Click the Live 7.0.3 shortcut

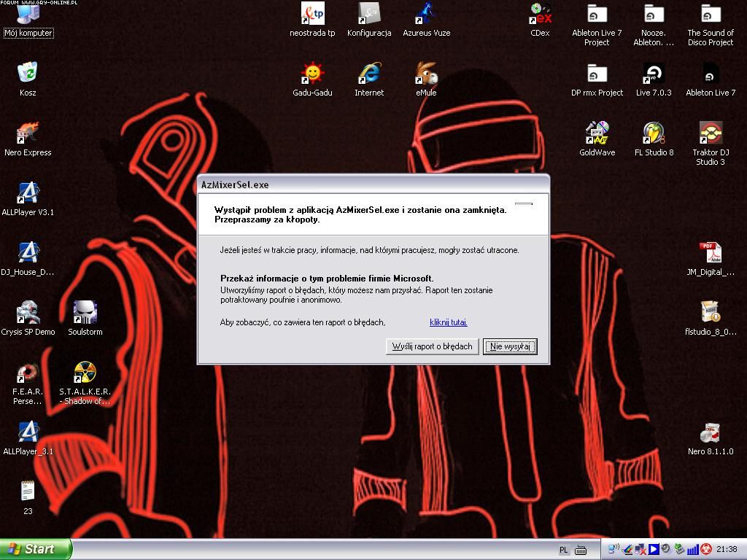point(654,79)
